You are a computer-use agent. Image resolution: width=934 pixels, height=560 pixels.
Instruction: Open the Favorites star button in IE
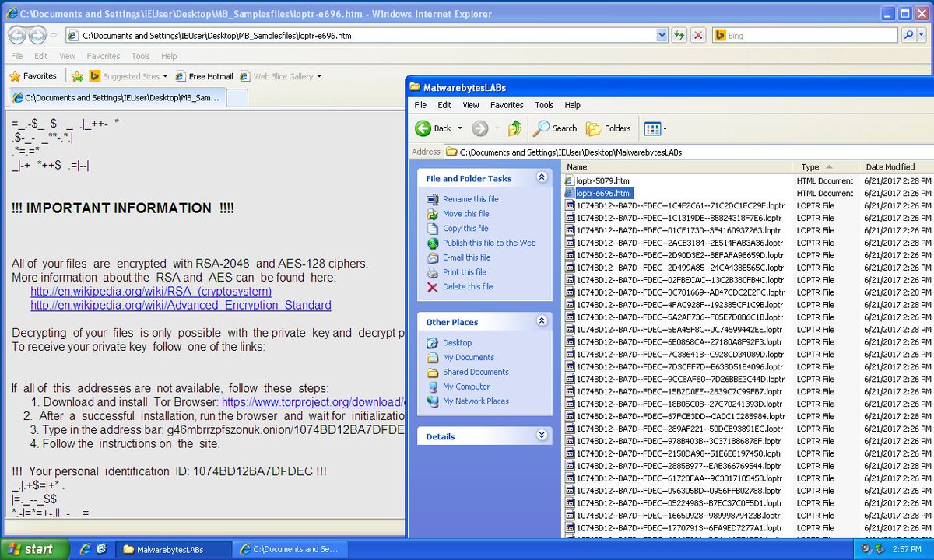tap(33, 76)
